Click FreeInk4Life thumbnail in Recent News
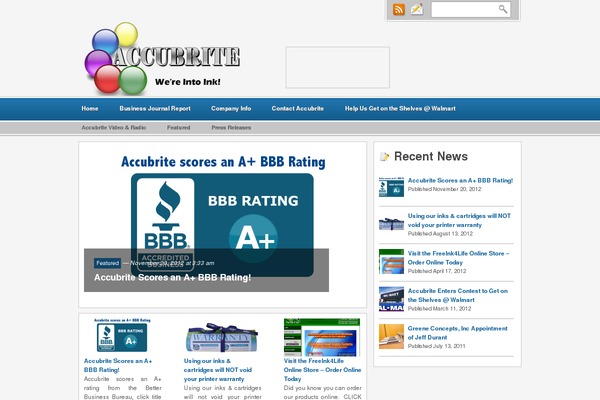The width and height of the screenshot is (600, 400). [x=391, y=261]
